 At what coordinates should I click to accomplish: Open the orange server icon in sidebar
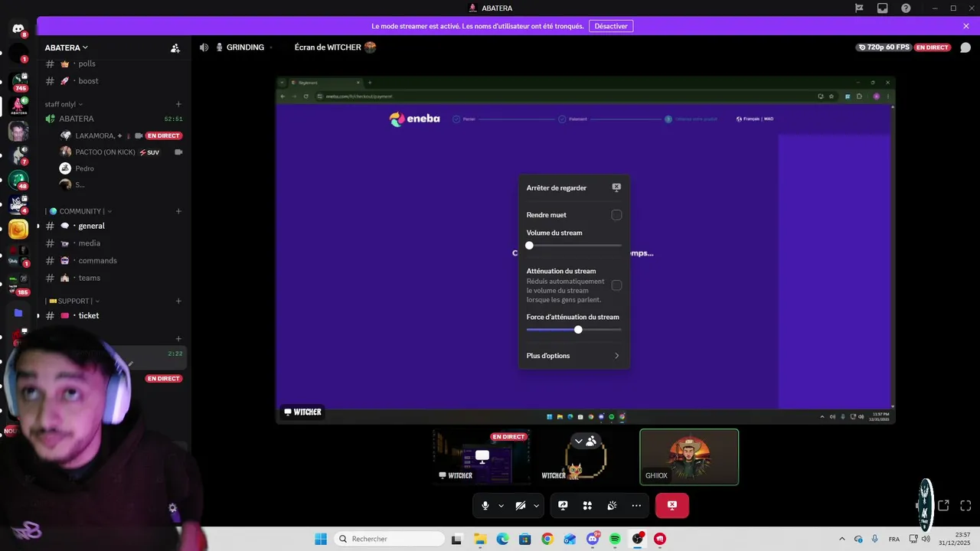18,229
